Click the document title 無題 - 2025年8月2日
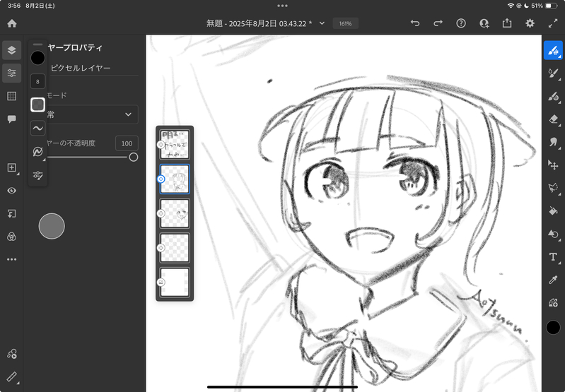Image resolution: width=565 pixels, height=392 pixels. pyautogui.click(x=259, y=23)
